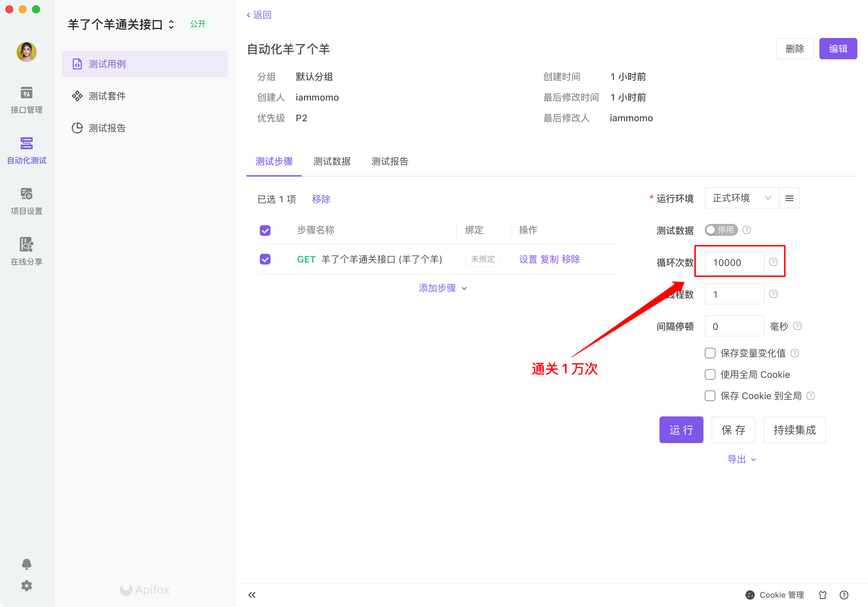Select 测试套件 in the left menu
Image resolution: width=868 pixels, height=607 pixels.
click(x=107, y=96)
